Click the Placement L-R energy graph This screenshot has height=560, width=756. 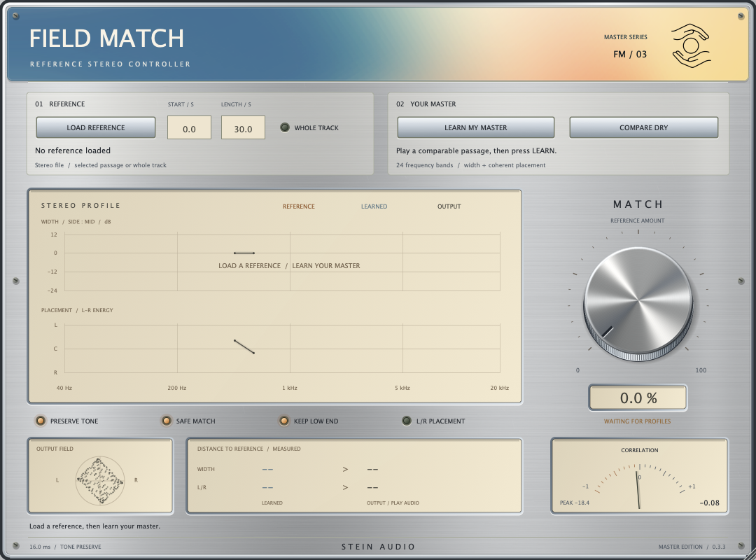point(282,349)
